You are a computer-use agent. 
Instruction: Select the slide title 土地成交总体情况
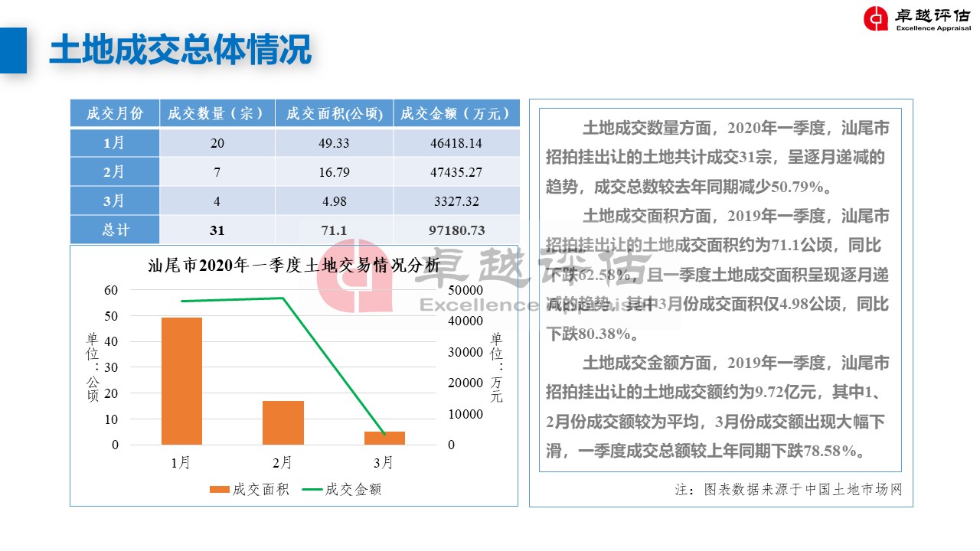click(181, 51)
